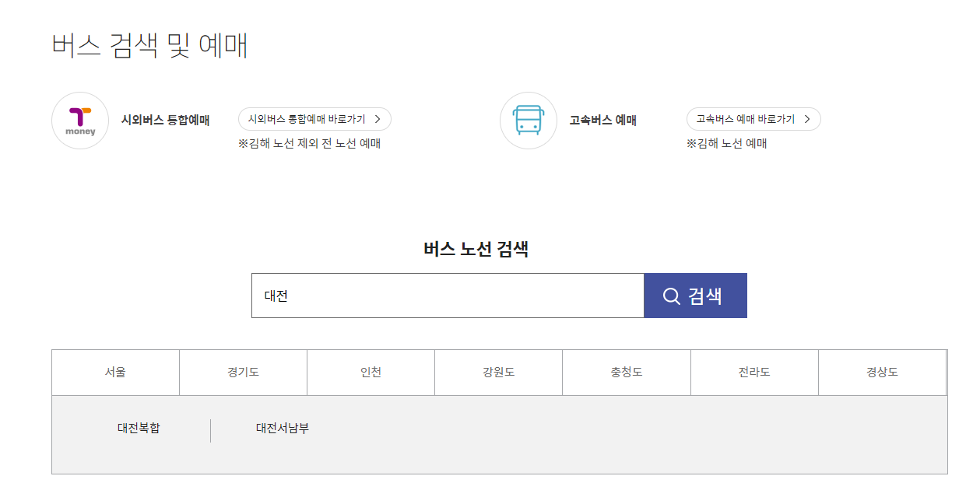Viewport: 980px width, 504px height.
Task: Select the 전라도 region tab
Action: pos(754,373)
